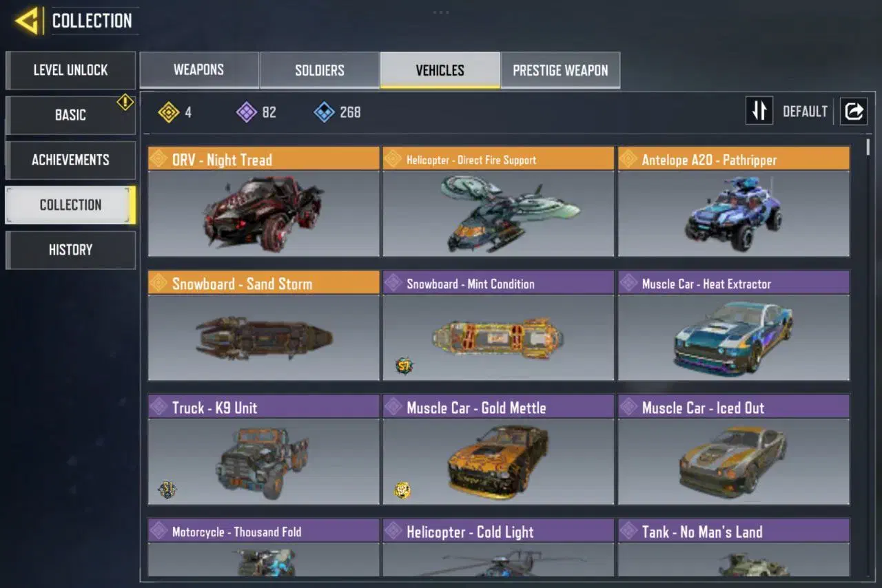Image resolution: width=882 pixels, height=588 pixels.
Task: Select LEVEL UNLOCK in the sidebar
Action: (70, 70)
